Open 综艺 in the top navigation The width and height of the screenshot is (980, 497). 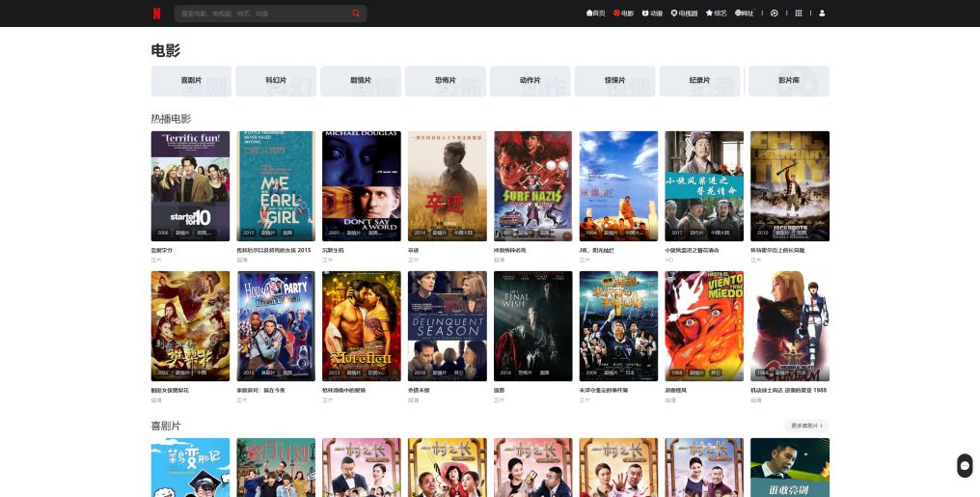(717, 14)
